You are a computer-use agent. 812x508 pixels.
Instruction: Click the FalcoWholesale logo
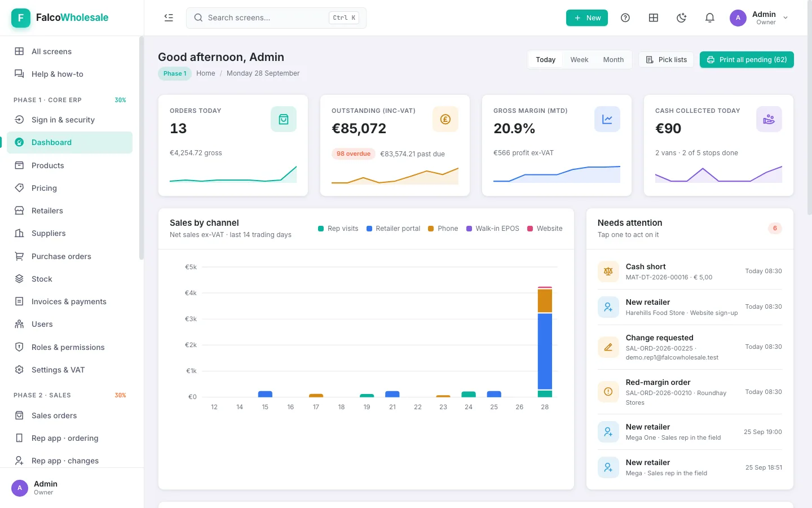click(x=60, y=17)
